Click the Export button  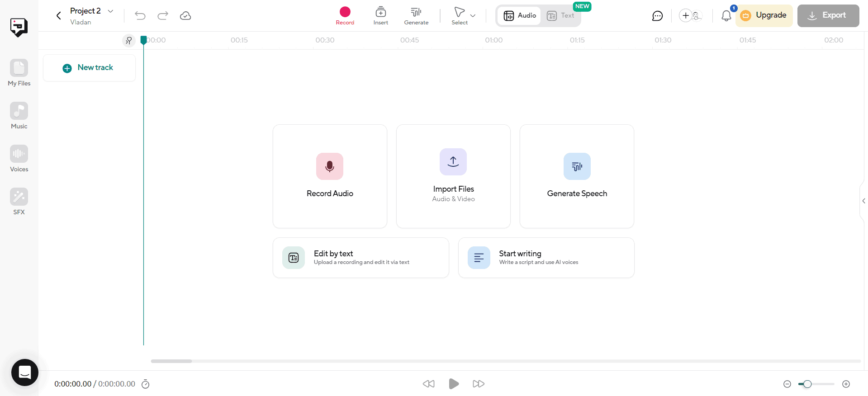point(828,16)
